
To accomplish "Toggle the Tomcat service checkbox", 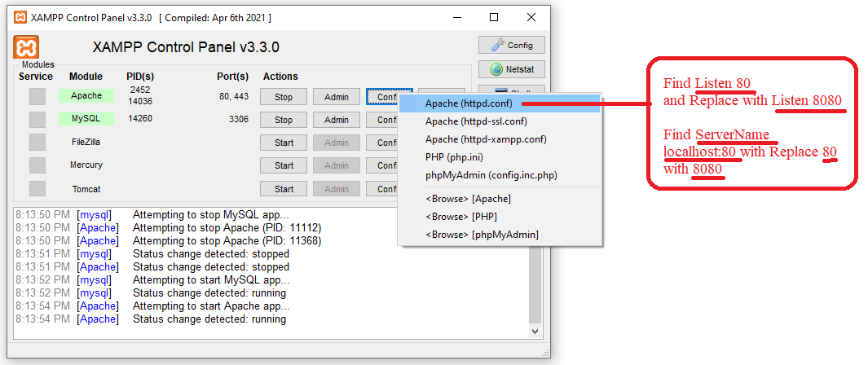I will [x=37, y=188].
